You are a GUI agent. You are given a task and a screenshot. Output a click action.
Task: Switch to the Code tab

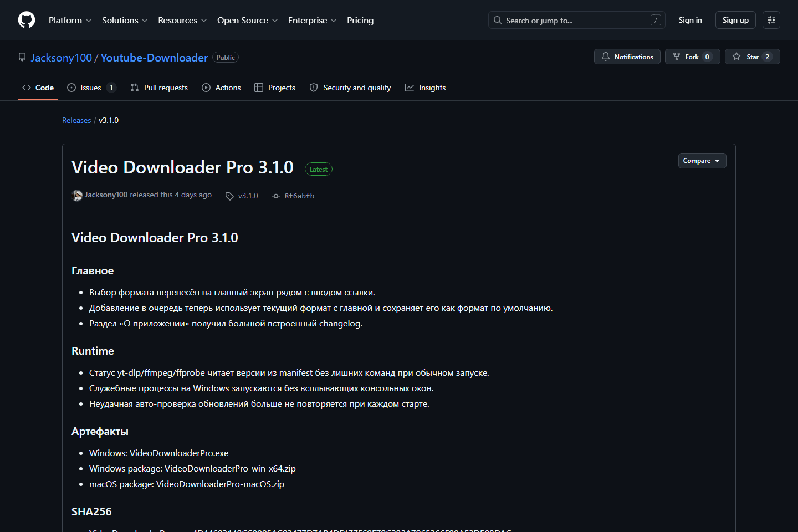38,88
